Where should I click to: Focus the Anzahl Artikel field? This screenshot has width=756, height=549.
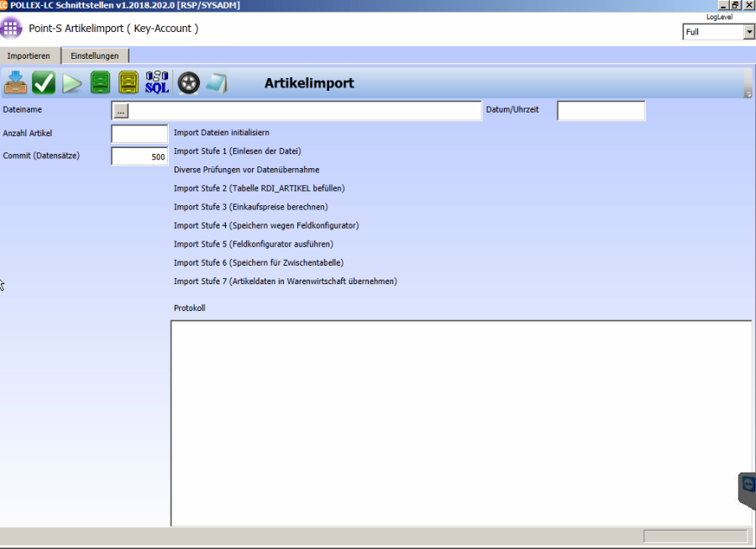(x=139, y=134)
